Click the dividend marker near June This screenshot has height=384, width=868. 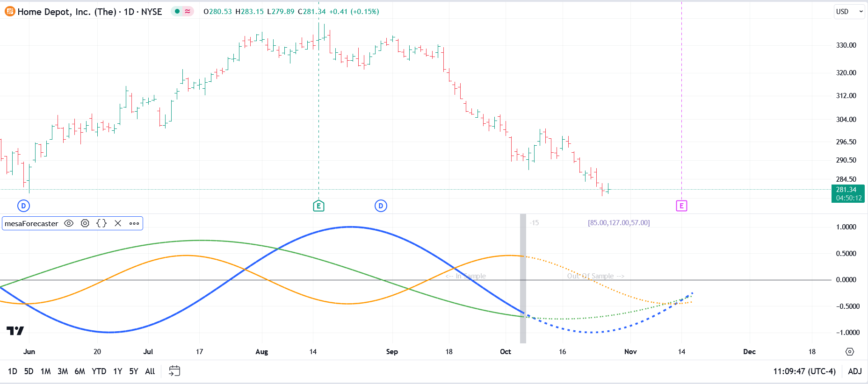click(23, 206)
